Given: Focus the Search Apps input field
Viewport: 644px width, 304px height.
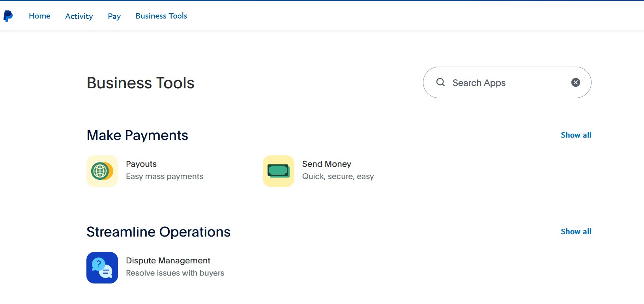Looking at the screenshot, I should (x=507, y=82).
